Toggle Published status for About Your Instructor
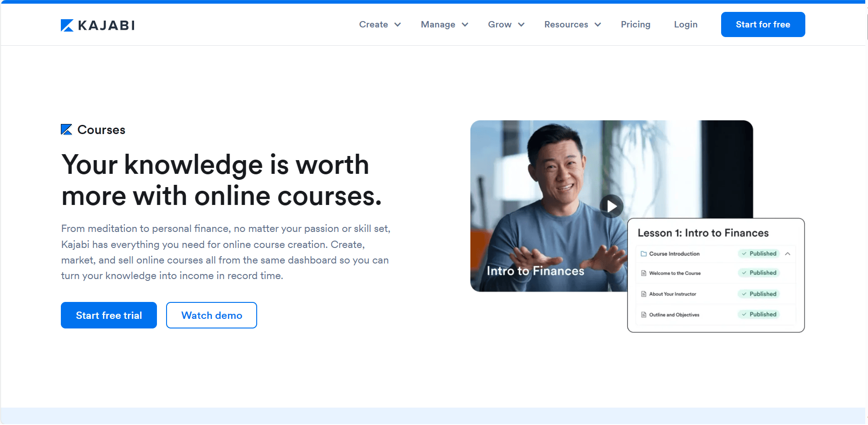This screenshot has width=868, height=425. [758, 294]
